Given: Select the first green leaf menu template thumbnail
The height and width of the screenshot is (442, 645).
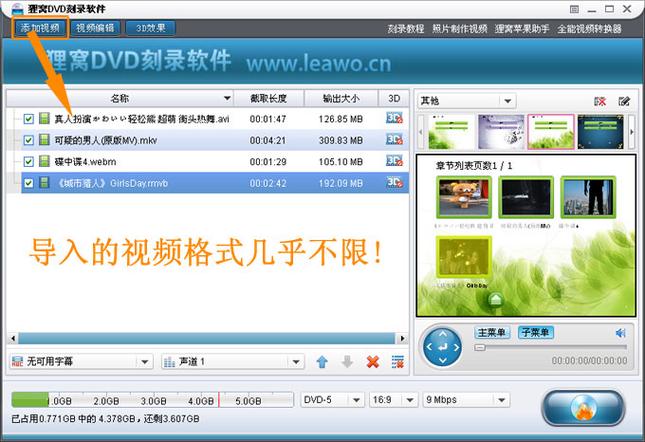Looking at the screenshot, I should 451,132.
